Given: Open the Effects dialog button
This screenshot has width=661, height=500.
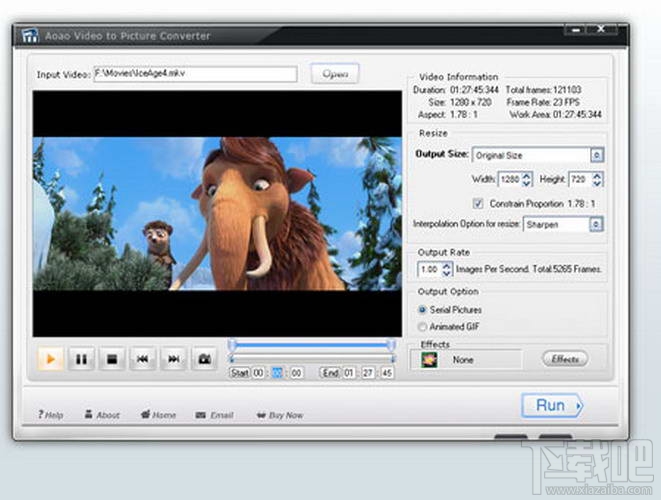Looking at the screenshot, I should pyautogui.click(x=565, y=359).
